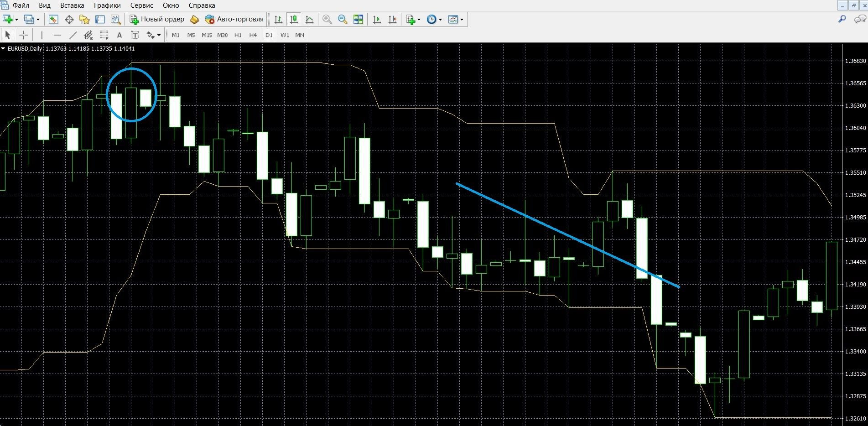Select the text label T tool
This screenshot has width=868, height=426.
coord(135,35)
